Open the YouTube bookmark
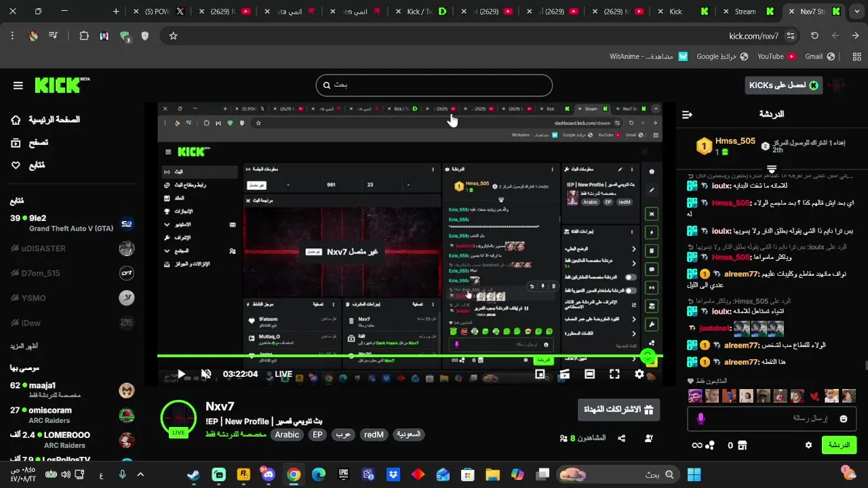 point(776,56)
